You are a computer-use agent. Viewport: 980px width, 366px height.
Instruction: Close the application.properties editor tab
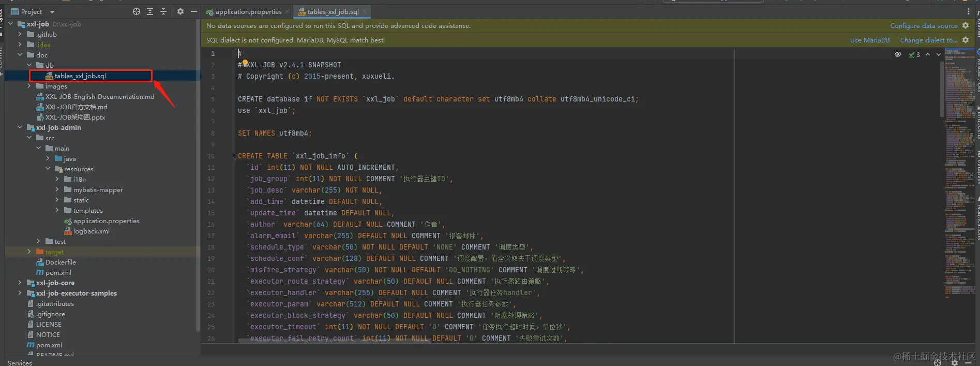288,11
